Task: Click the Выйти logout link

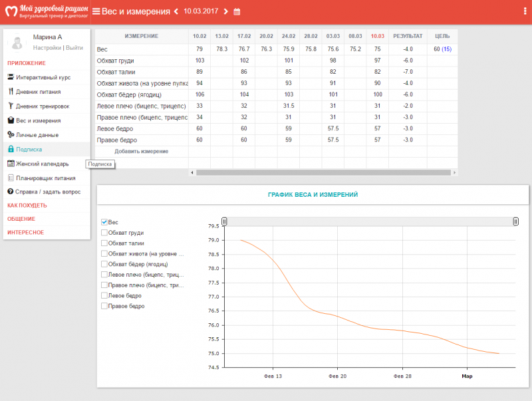Action: click(x=74, y=48)
